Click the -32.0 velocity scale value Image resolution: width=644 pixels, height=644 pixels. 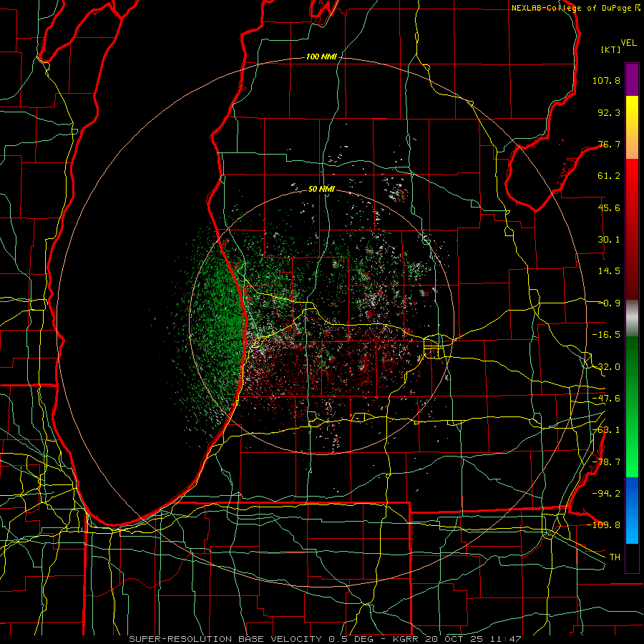(606, 367)
